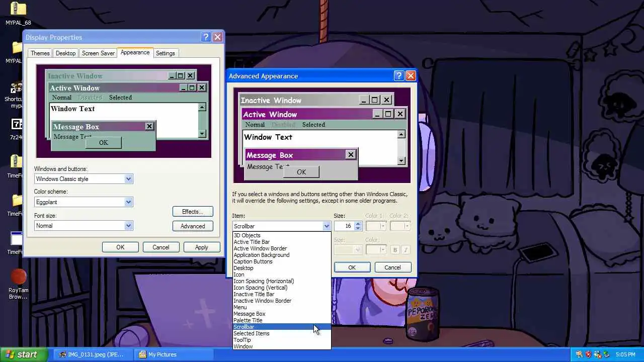644x362 pixels.
Task: Click Active Window title in Display Properties preview
Action: click(74, 88)
